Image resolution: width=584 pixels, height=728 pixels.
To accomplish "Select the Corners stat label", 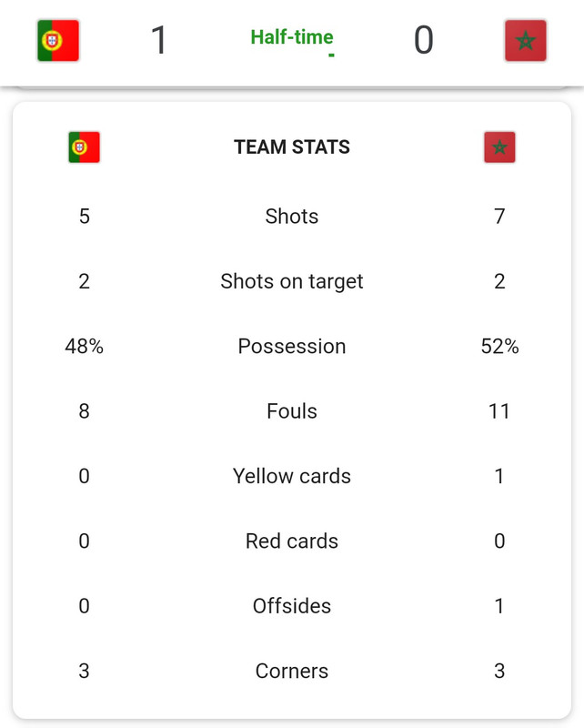I will [x=292, y=672].
